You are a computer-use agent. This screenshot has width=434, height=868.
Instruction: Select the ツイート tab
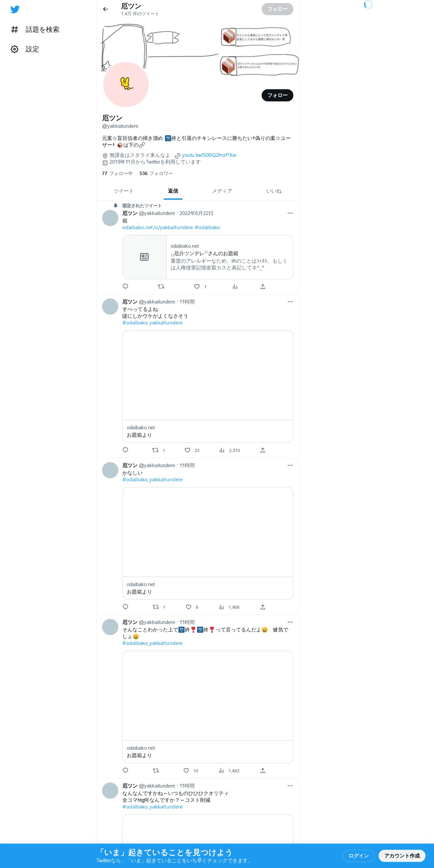click(x=123, y=191)
